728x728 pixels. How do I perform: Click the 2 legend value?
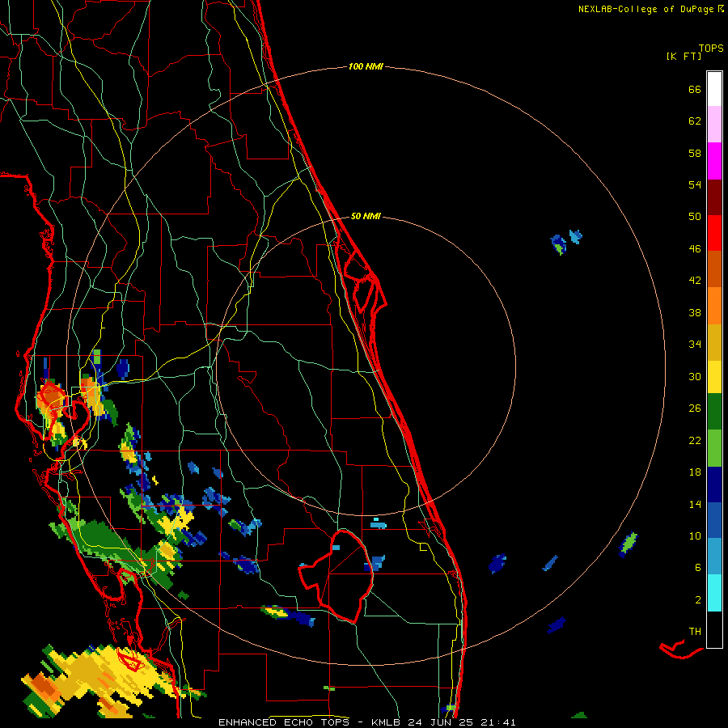tap(698, 600)
